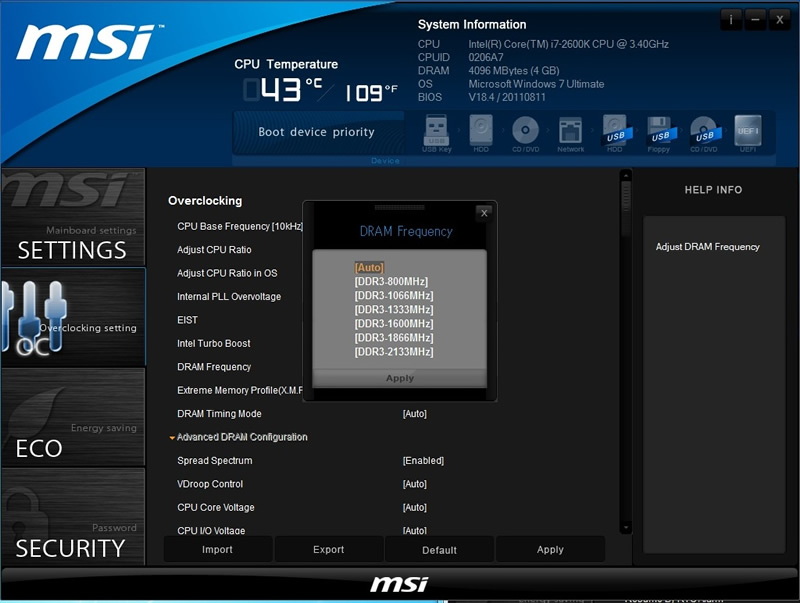This screenshot has width=800, height=603.
Task: Click the Boot device priority label
Action: click(x=316, y=132)
